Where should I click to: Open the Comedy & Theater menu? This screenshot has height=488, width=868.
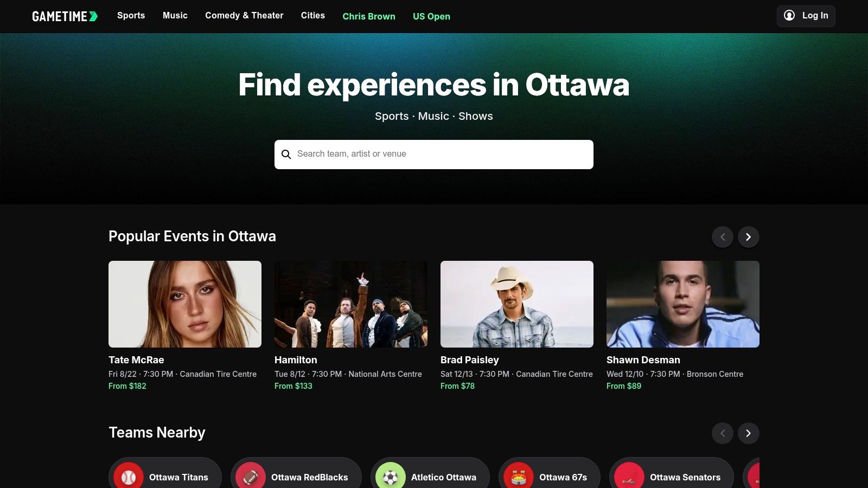point(244,16)
